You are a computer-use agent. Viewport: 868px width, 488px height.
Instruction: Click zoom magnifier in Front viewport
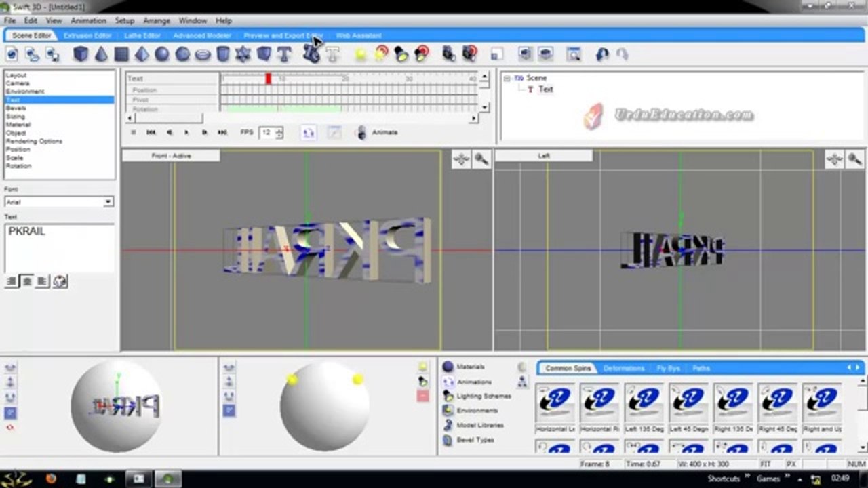click(481, 159)
